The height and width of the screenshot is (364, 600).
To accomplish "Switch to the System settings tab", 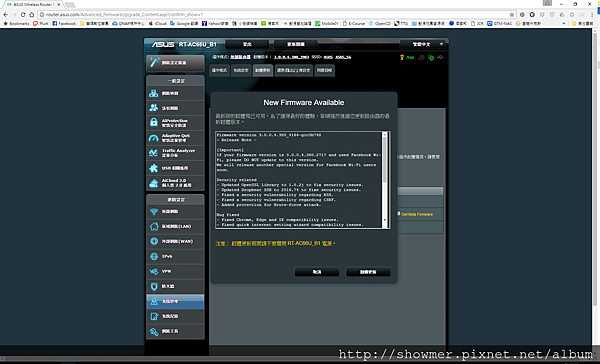I will (241, 70).
